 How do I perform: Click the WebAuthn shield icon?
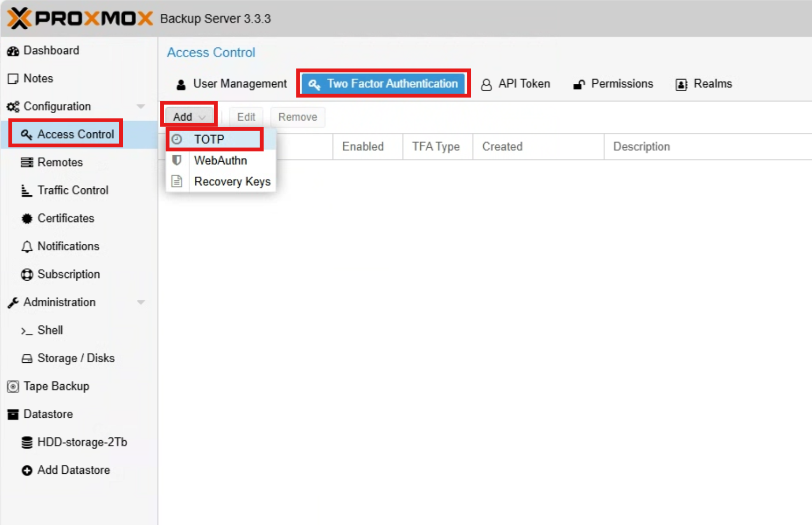click(177, 160)
